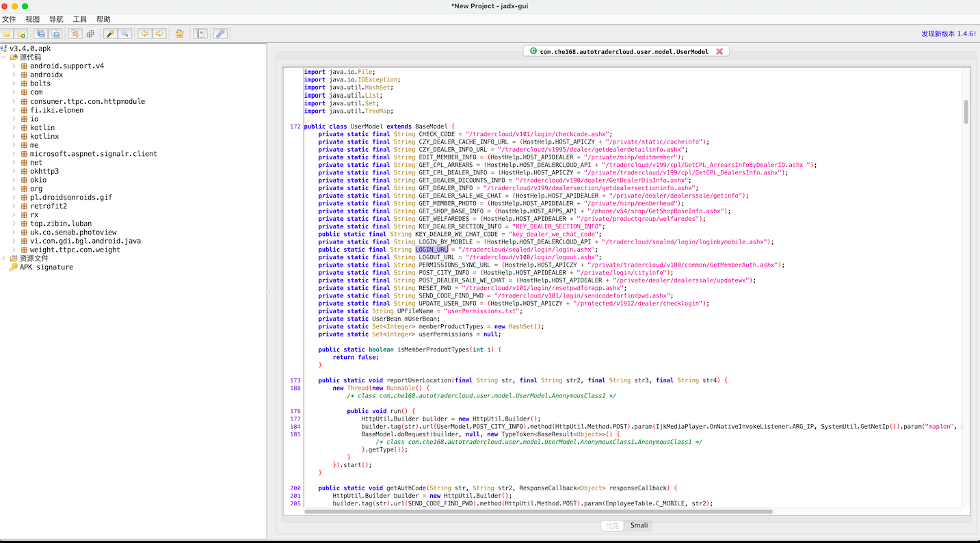
Task: Click the package icon beside org
Action: tap(25, 189)
